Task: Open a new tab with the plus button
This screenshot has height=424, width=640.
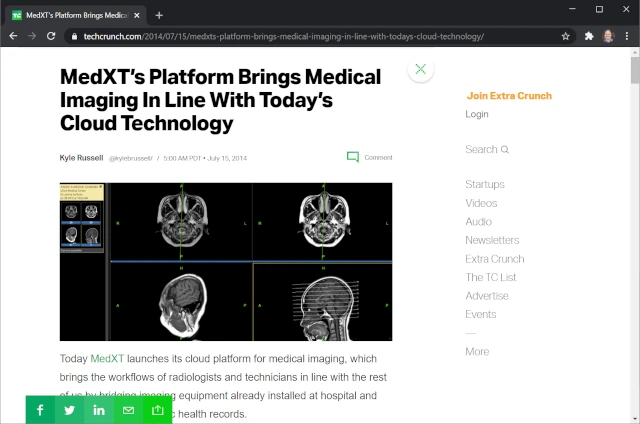Action: point(159,16)
